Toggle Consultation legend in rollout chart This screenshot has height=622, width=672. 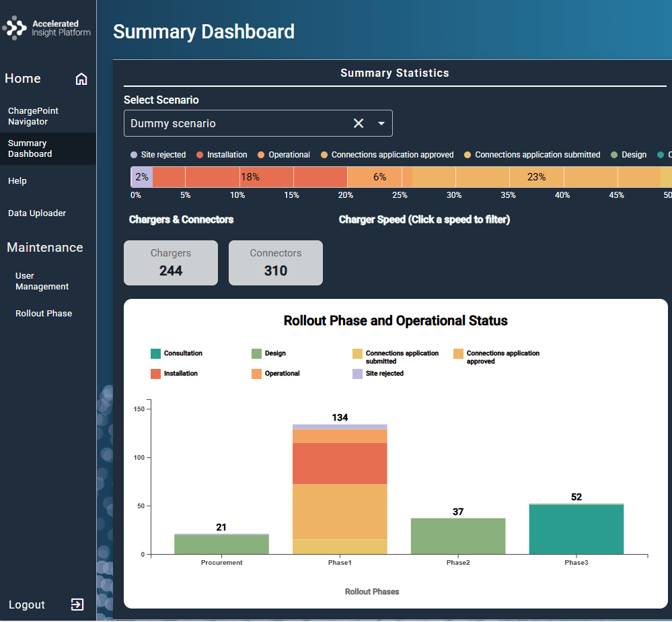(x=156, y=353)
